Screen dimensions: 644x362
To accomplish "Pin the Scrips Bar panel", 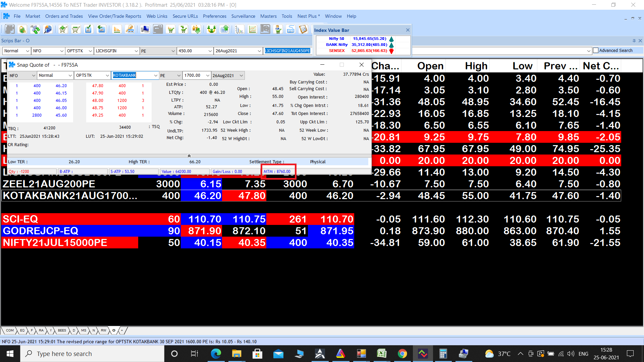I will [634, 41].
